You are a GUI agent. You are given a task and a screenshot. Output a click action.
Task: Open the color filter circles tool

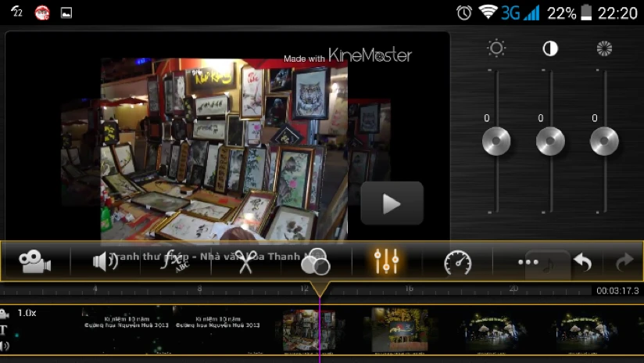(315, 261)
